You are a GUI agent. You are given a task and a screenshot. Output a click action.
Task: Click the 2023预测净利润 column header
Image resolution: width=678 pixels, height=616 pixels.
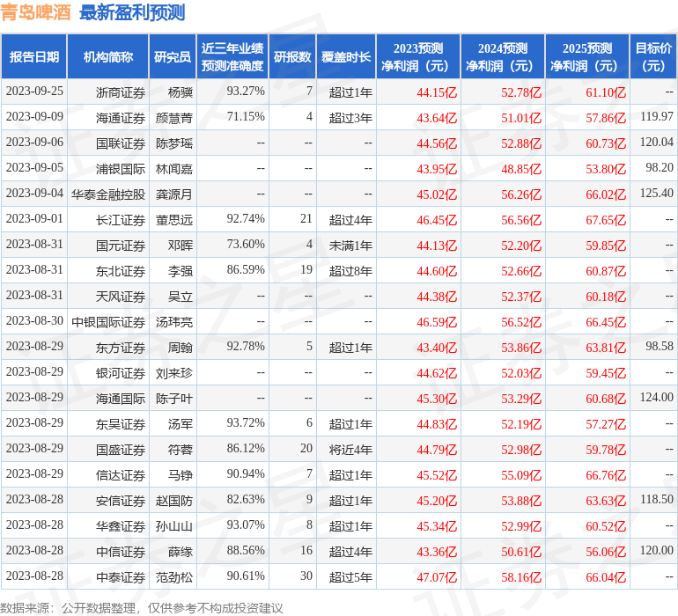pos(418,56)
